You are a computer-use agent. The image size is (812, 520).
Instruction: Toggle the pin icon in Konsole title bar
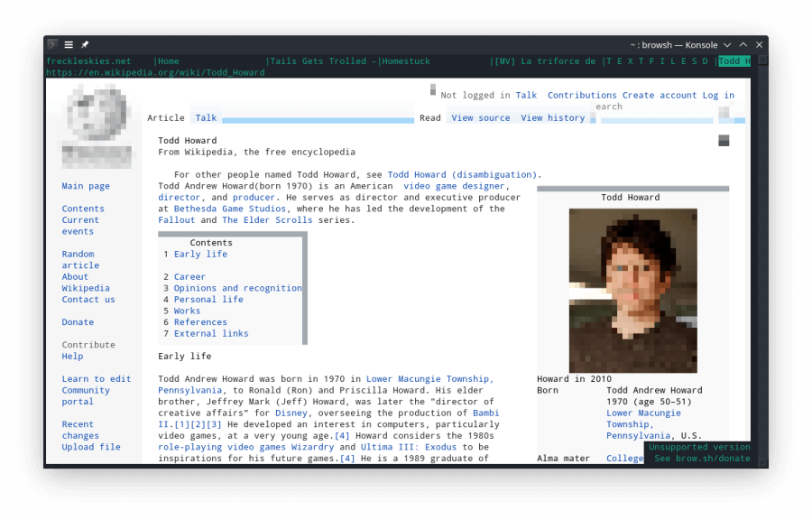pyautogui.click(x=85, y=44)
